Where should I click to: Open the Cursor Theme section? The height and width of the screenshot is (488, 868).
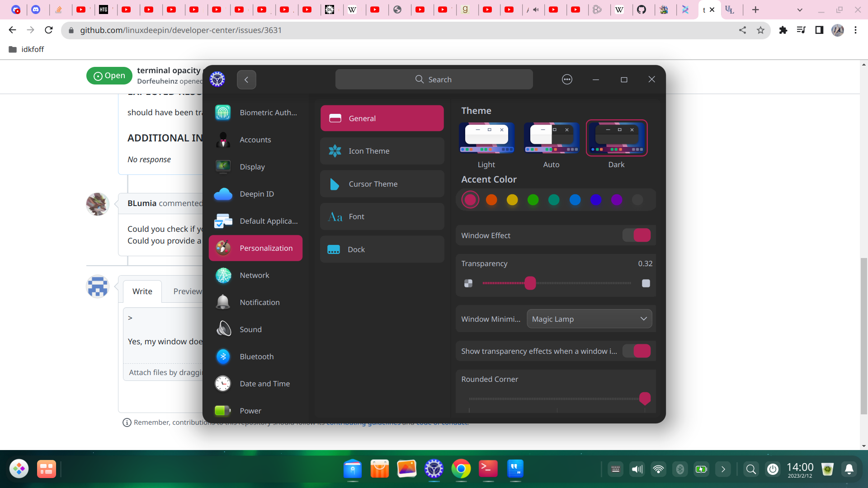(x=382, y=183)
